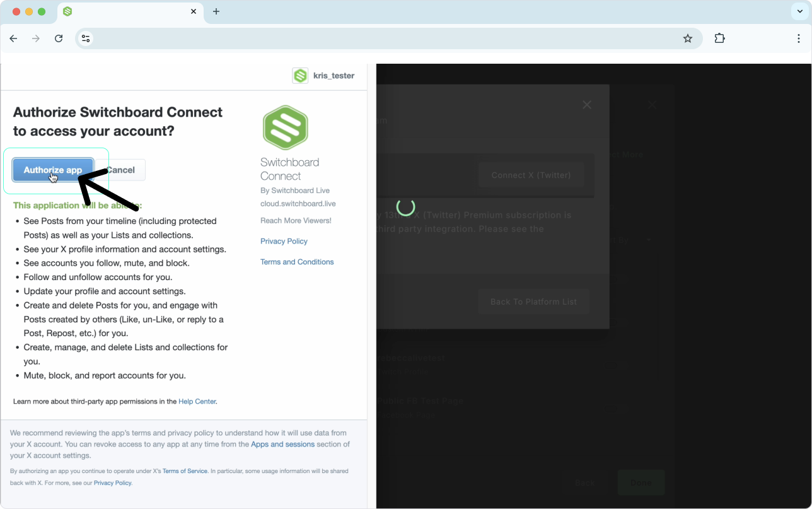Image resolution: width=812 pixels, height=509 pixels.
Task: Click the Mute, block, and report accounts line
Action: click(x=105, y=375)
